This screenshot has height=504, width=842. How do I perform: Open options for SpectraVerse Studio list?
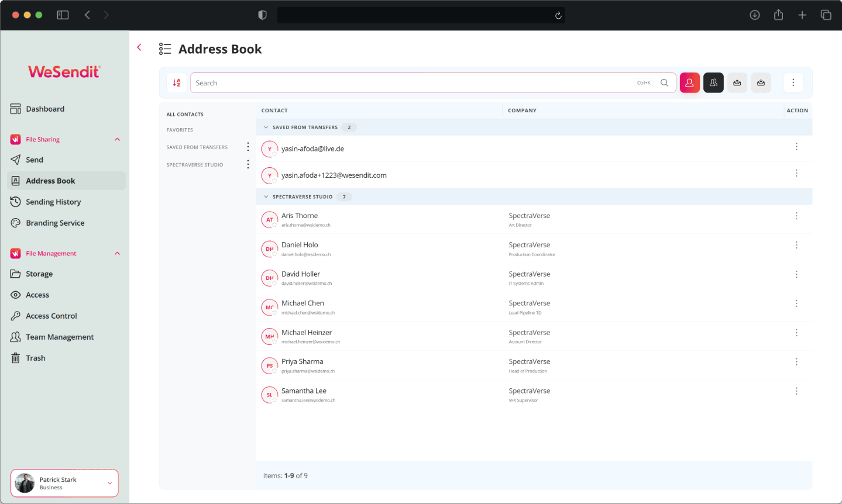point(248,164)
